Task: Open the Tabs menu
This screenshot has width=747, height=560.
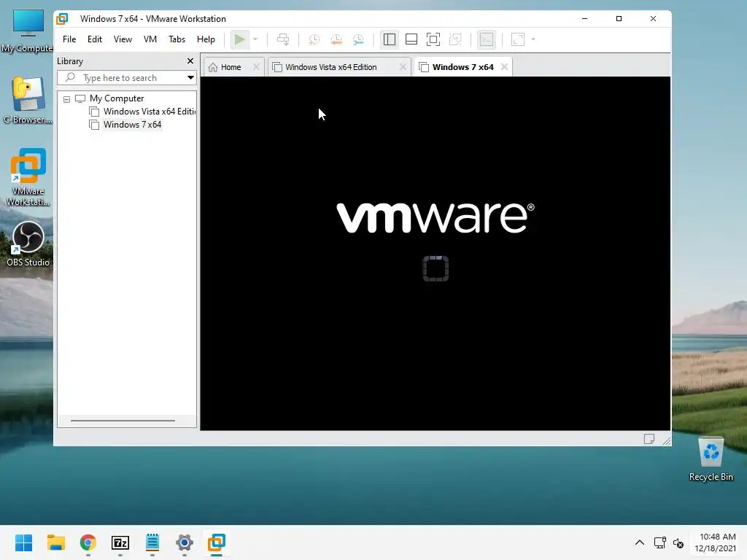Action: click(177, 39)
